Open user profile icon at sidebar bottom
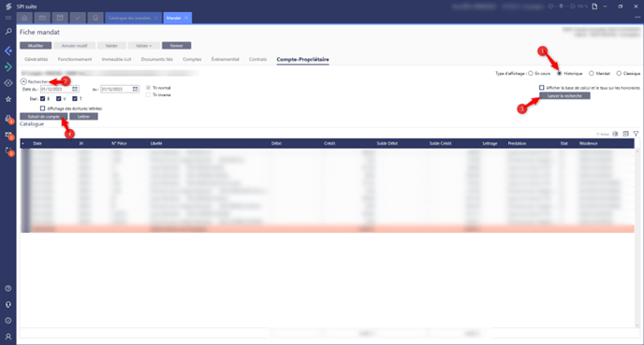The height and width of the screenshot is (345, 644). tap(8, 337)
